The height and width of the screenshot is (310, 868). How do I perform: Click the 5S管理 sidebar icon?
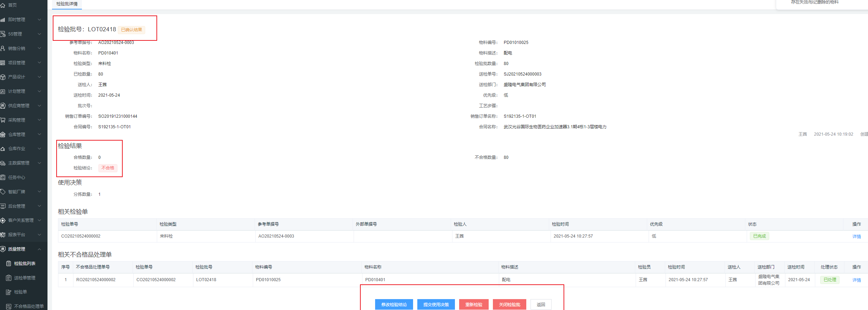3,34
